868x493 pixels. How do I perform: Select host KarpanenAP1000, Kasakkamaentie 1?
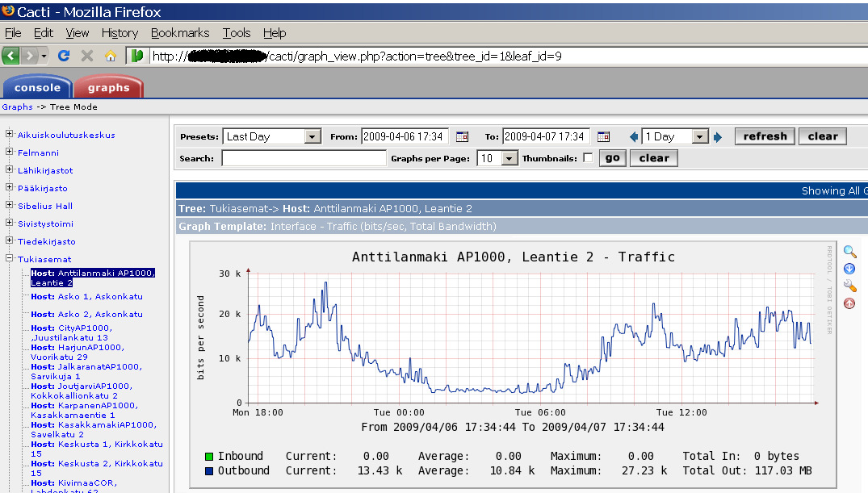click(84, 410)
